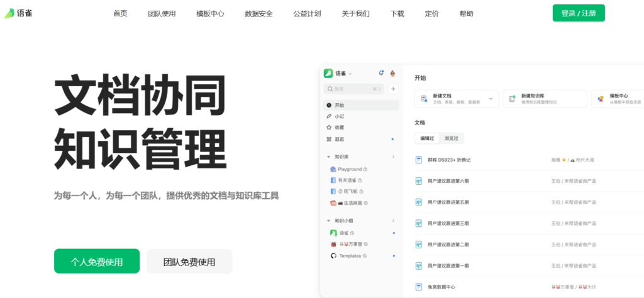Open 数据安全 in the top navigation
The height and width of the screenshot is (298, 644).
coord(258,14)
